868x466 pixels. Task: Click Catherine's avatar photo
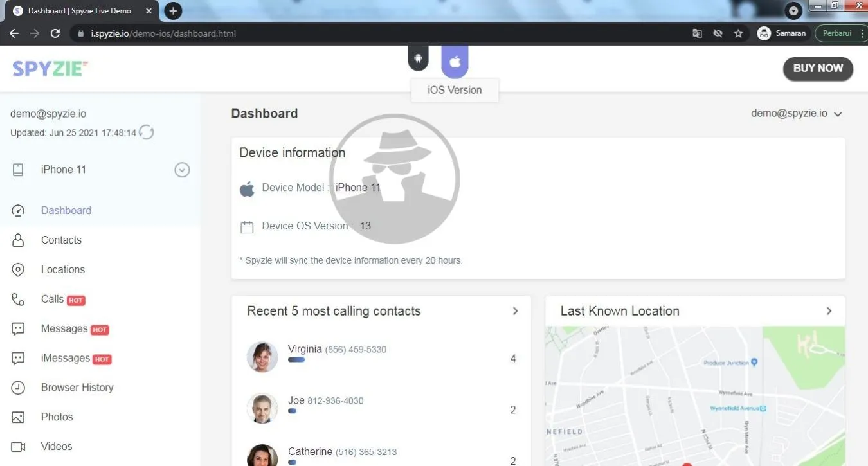coord(262,455)
